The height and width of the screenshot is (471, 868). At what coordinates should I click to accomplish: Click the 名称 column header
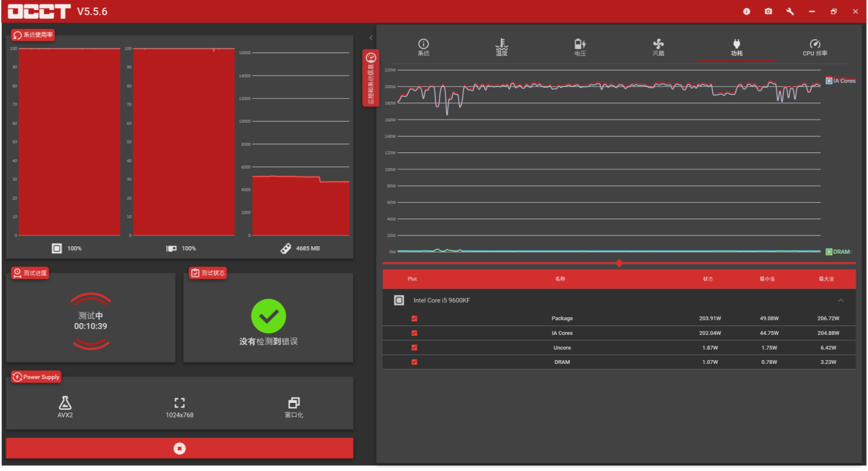[x=560, y=279]
